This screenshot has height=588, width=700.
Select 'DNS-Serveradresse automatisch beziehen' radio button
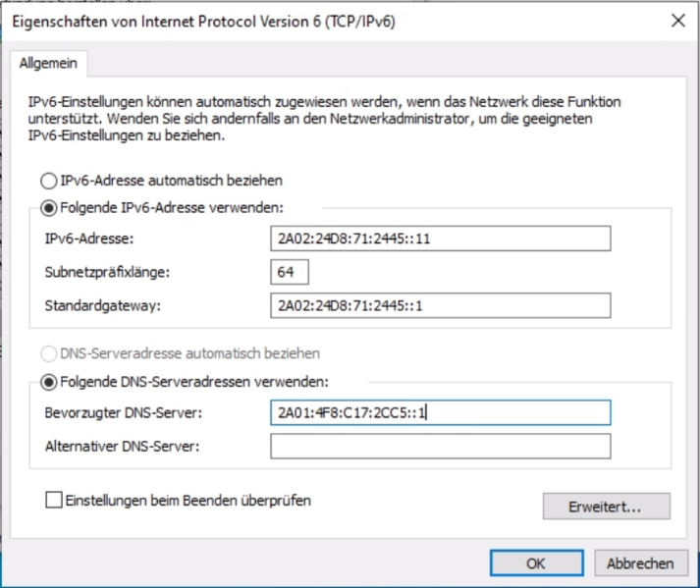[47, 352]
